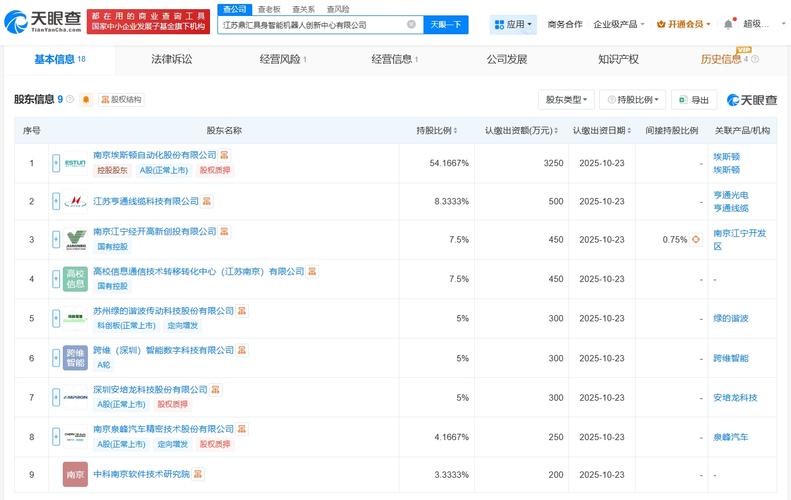Image resolution: width=791 pixels, height=500 pixels.
Task: Click the 导出 export button
Action: tap(694, 100)
